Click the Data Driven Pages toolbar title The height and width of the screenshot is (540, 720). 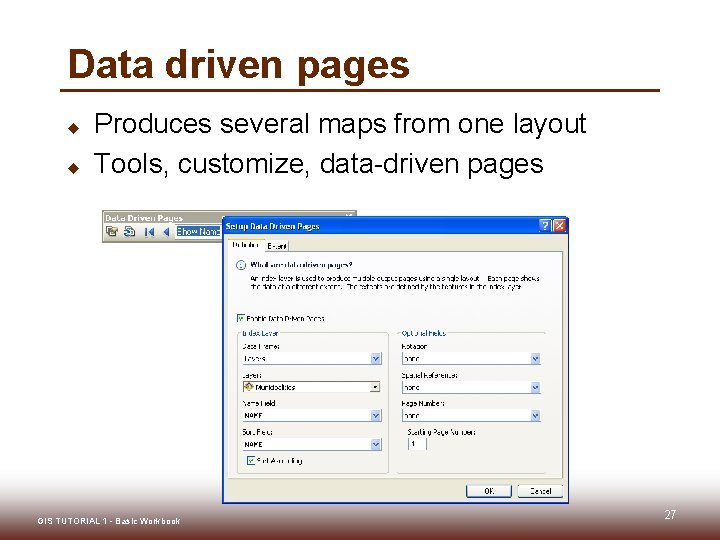click(x=144, y=218)
